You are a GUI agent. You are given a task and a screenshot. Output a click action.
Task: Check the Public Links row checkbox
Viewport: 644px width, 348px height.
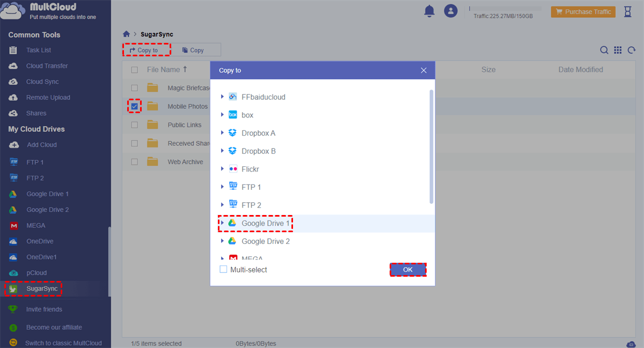pyautogui.click(x=135, y=125)
